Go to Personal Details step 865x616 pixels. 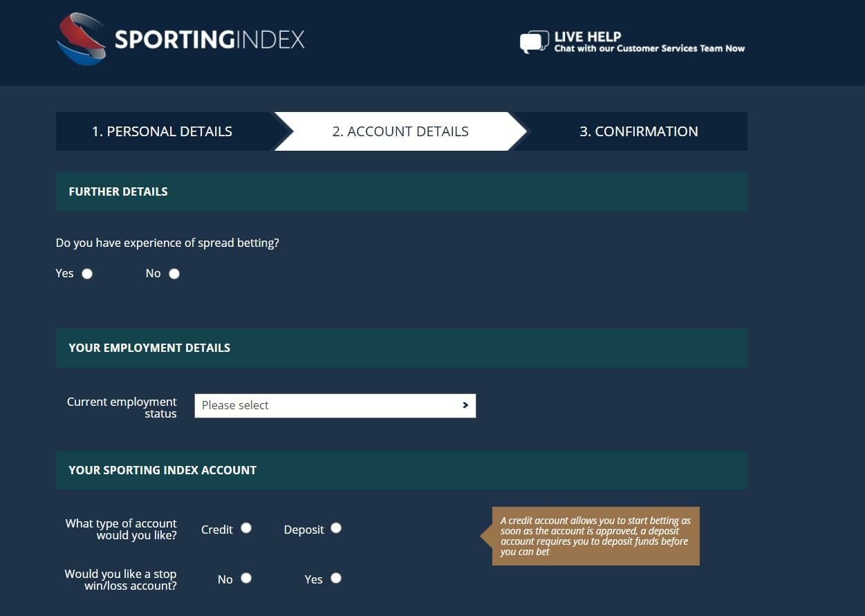pos(162,131)
